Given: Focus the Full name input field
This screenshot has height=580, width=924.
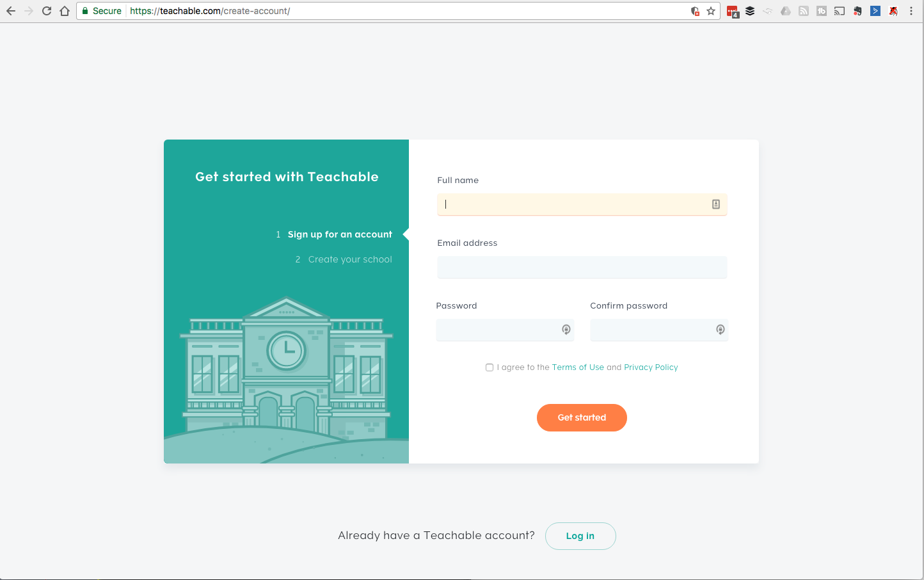Looking at the screenshot, I should coord(582,204).
